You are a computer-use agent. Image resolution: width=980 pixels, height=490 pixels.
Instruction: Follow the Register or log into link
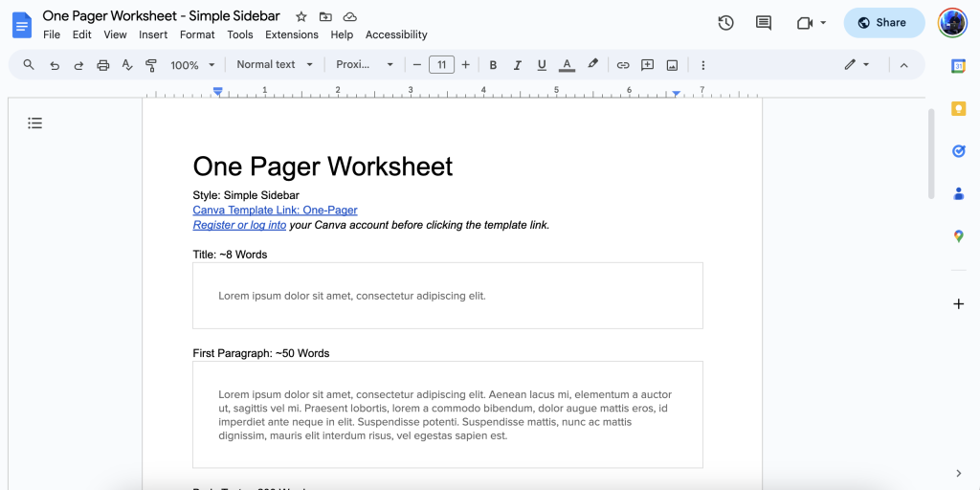[x=239, y=225]
